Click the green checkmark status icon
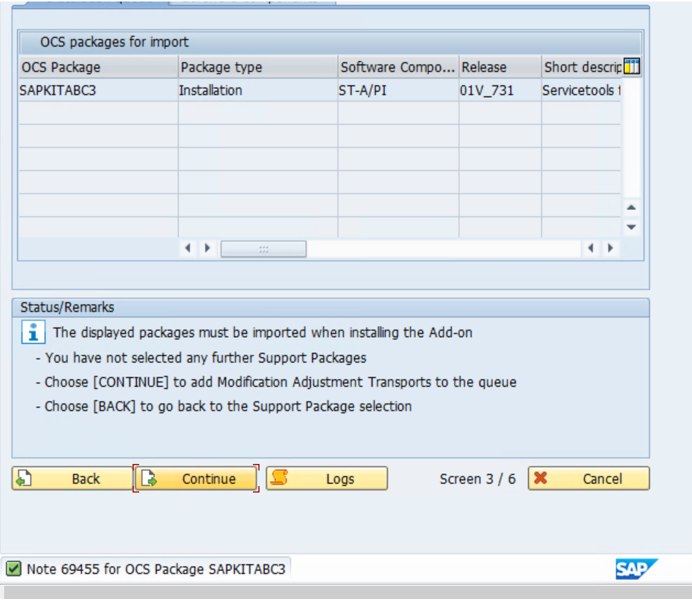Image resolution: width=692 pixels, height=600 pixels. pos(13,569)
